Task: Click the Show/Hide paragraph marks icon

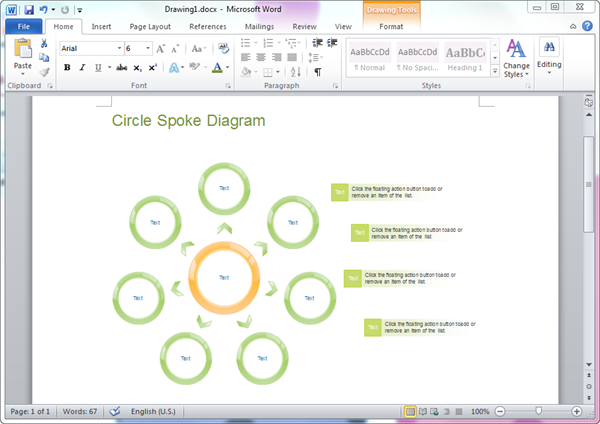Action: coord(318,72)
